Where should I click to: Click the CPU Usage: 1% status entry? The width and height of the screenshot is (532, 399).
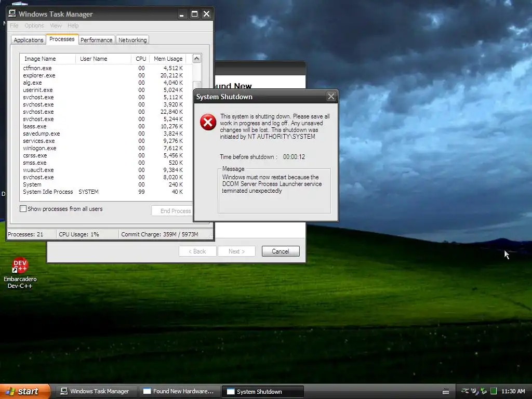pyautogui.click(x=87, y=234)
